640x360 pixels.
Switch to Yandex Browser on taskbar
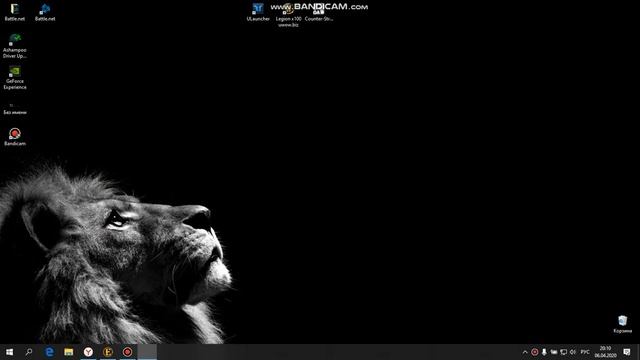[x=88, y=352]
